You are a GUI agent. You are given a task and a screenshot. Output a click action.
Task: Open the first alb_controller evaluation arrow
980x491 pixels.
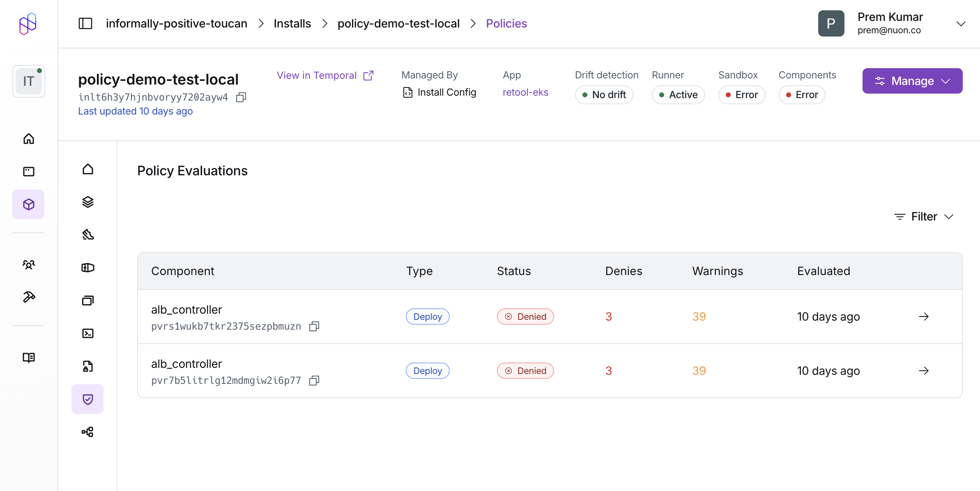[924, 317]
